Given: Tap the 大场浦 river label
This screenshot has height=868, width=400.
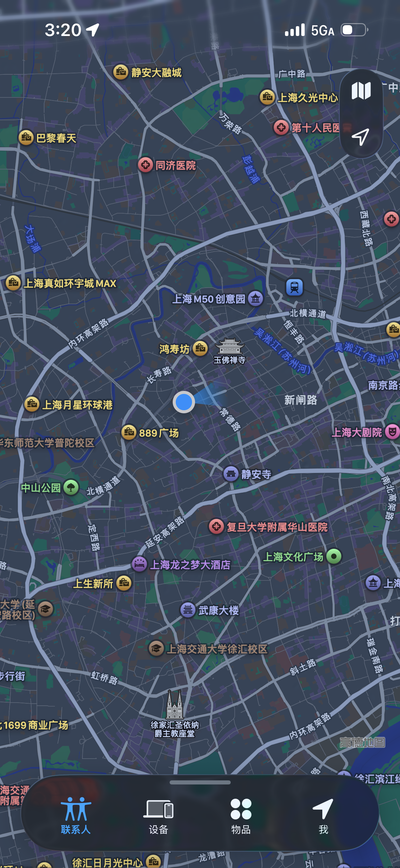Looking at the screenshot, I should [x=33, y=239].
